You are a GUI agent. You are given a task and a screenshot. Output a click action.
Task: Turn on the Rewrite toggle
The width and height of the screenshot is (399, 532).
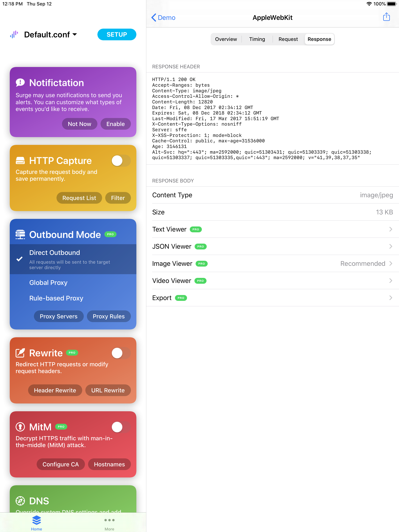(x=121, y=353)
